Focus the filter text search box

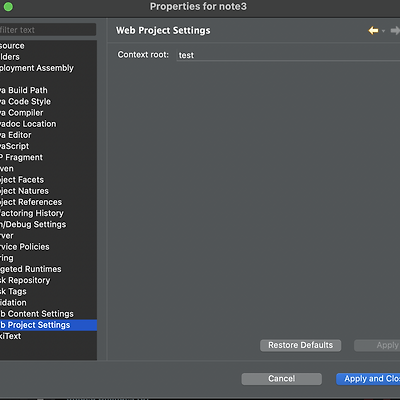(x=48, y=30)
